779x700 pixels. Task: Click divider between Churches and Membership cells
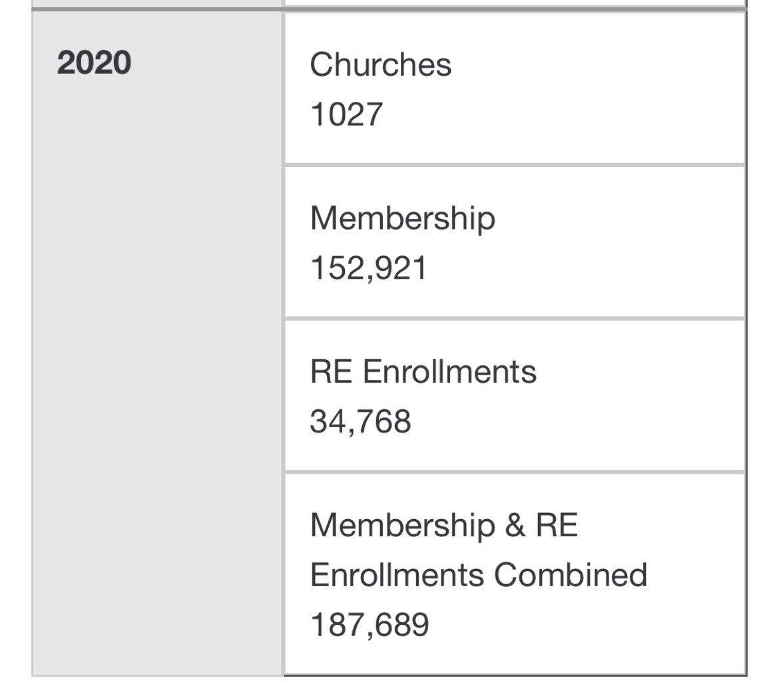(x=515, y=165)
